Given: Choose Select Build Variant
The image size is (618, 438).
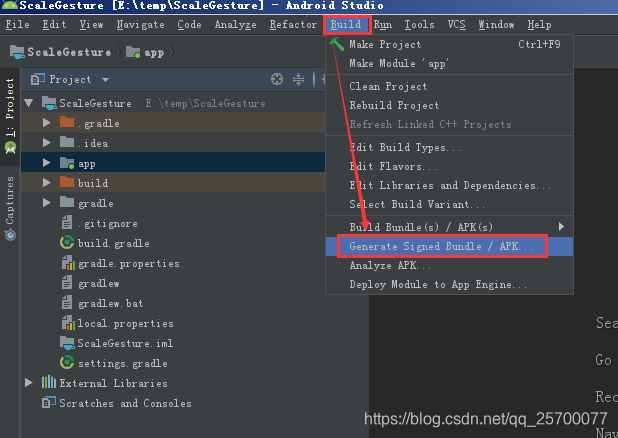Looking at the screenshot, I should coord(449,204).
